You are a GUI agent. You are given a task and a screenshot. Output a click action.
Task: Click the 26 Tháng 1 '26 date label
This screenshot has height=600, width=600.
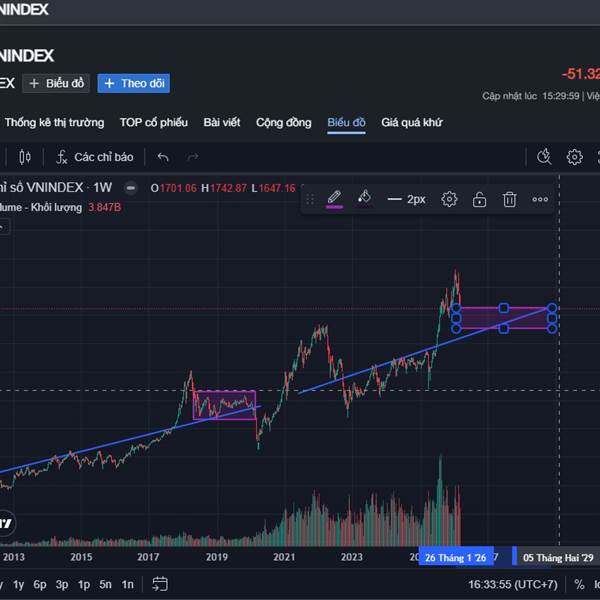[455, 557]
